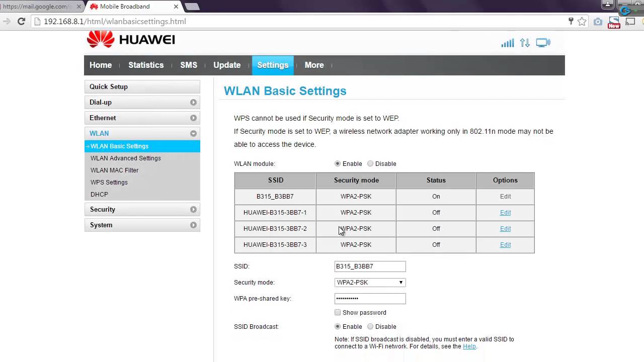Open the Statistics menu
Image resolution: width=644 pixels, height=362 pixels.
coord(146,65)
